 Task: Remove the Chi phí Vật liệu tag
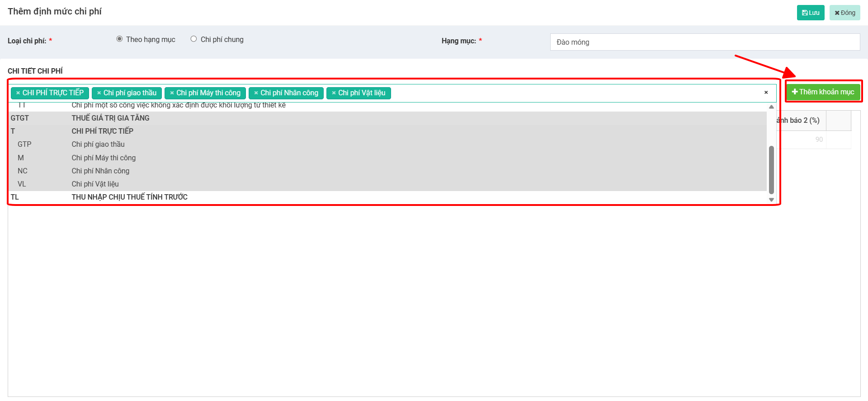click(x=334, y=93)
